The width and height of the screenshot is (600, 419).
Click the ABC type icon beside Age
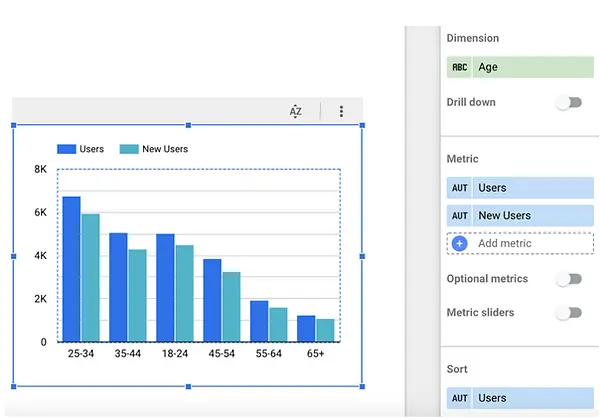tap(459, 67)
